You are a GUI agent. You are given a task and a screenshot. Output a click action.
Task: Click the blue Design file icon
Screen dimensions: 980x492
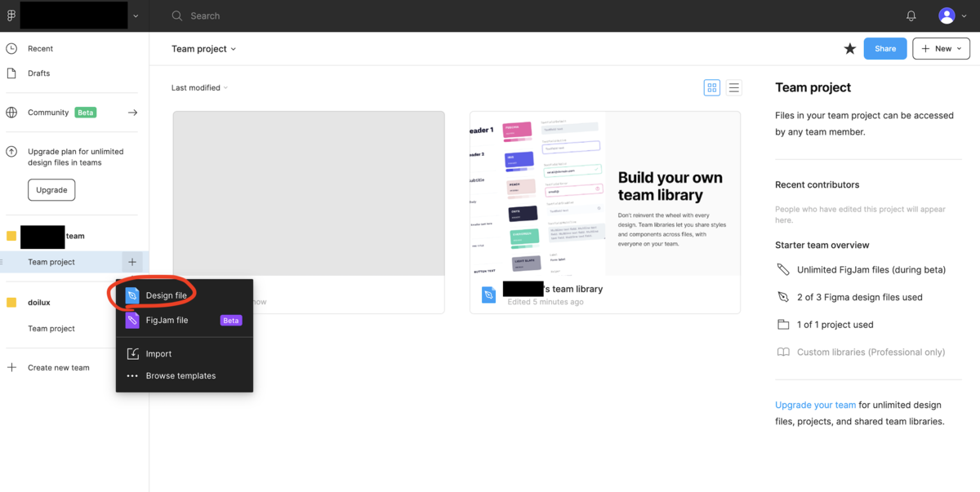[x=132, y=295]
